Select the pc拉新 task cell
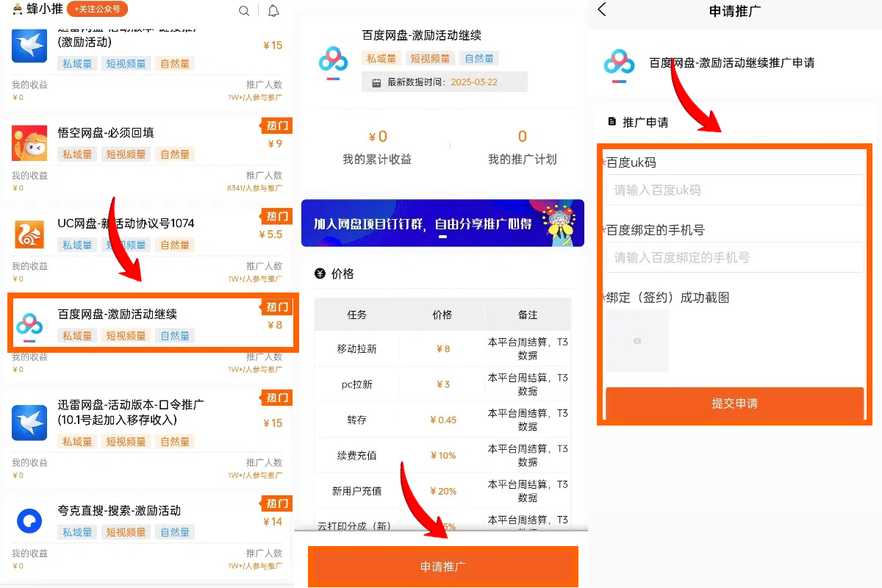 click(356, 384)
